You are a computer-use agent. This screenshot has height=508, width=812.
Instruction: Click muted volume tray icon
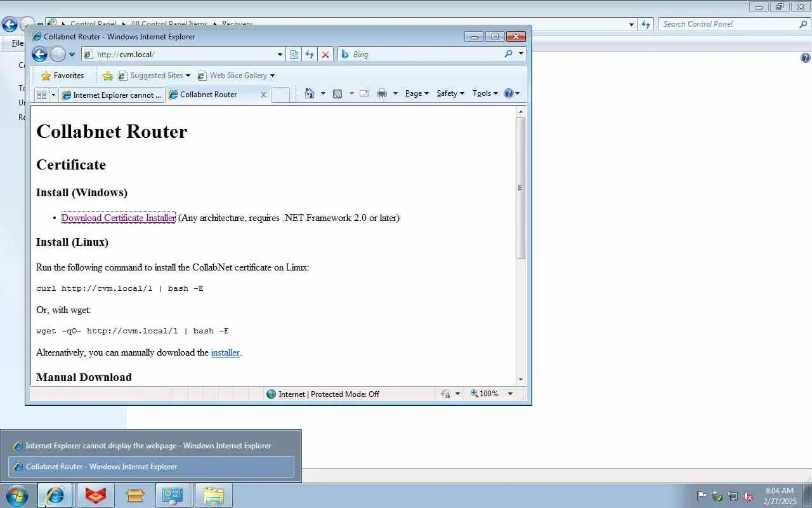(748, 496)
